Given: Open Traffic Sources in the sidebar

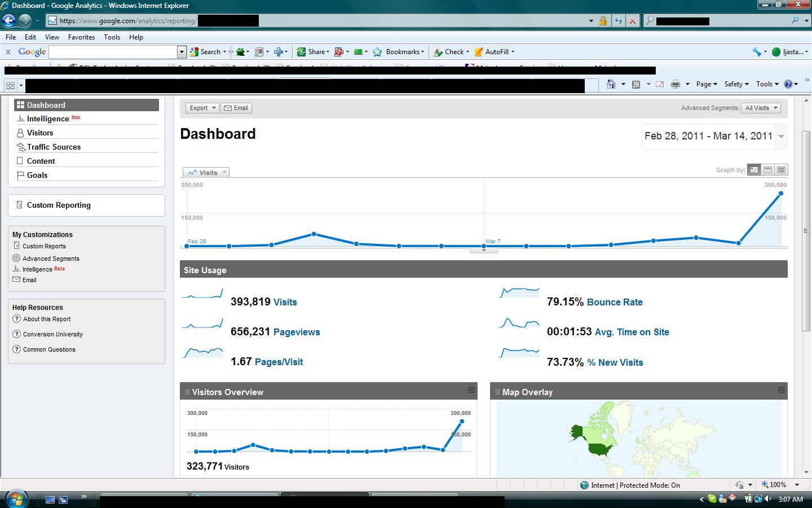Looking at the screenshot, I should click(x=54, y=147).
